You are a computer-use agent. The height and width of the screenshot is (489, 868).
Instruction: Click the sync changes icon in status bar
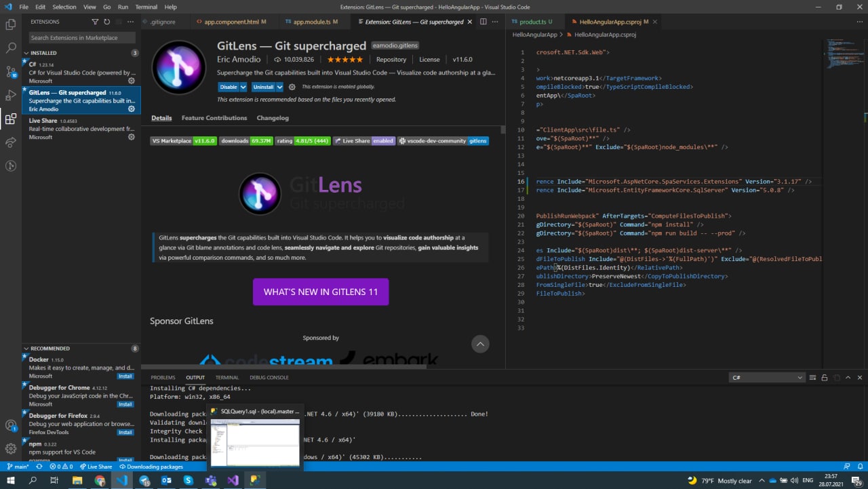coord(39,467)
